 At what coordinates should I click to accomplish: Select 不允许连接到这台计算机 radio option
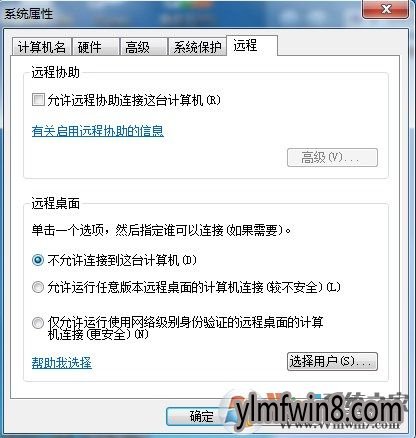click(x=38, y=260)
